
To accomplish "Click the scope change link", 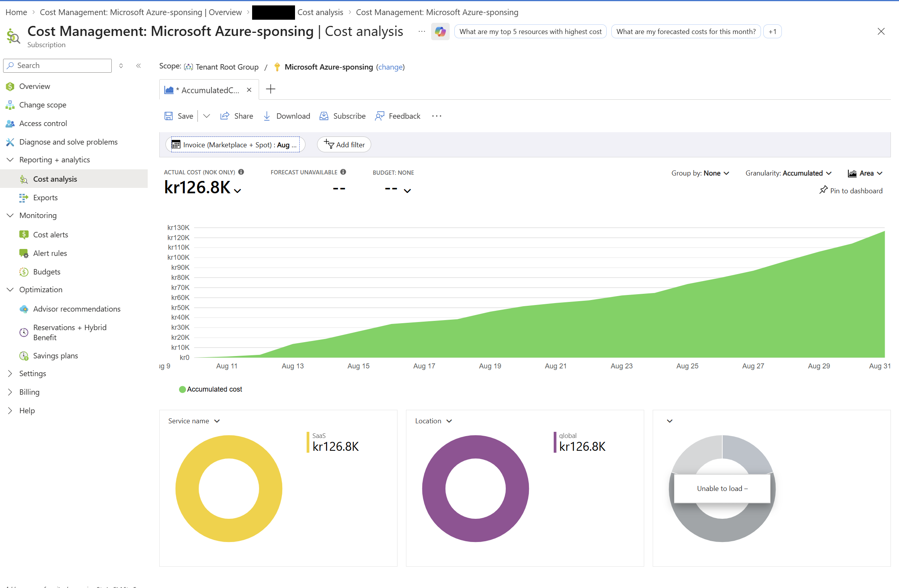I will [390, 67].
